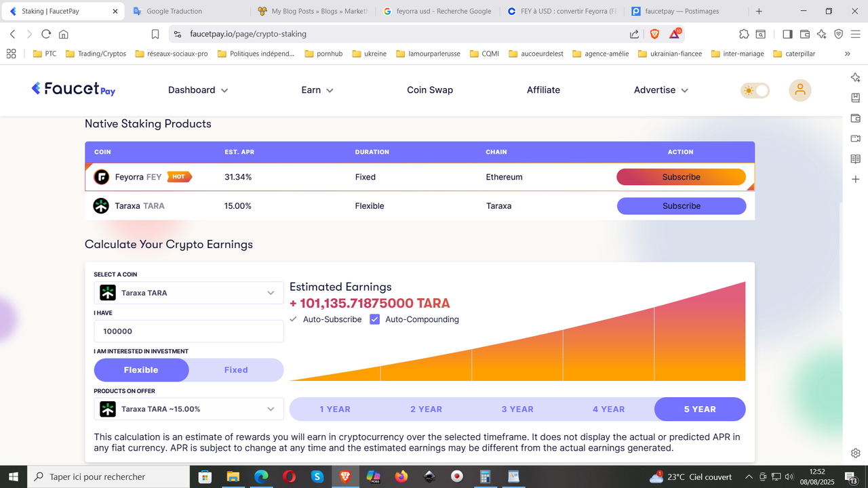Open the browser main hamburger menu
Image resolution: width=868 pixels, height=488 pixels.
856,34
